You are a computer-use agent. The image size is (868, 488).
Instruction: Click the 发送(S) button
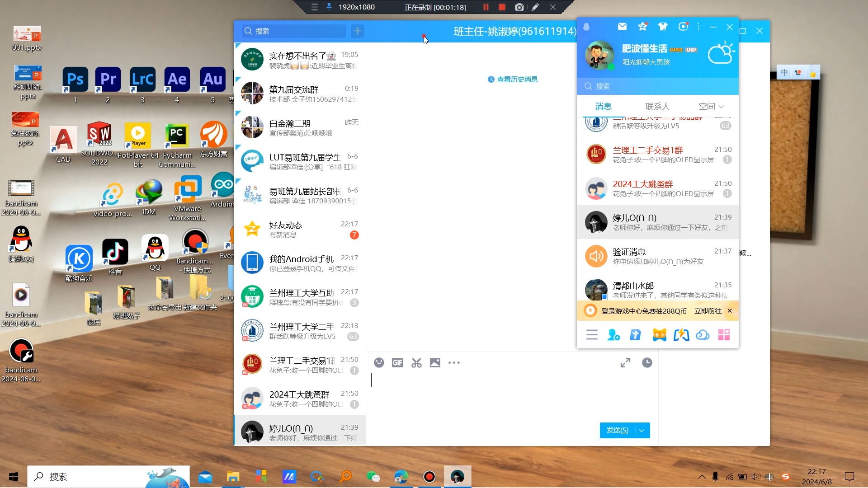click(x=617, y=431)
